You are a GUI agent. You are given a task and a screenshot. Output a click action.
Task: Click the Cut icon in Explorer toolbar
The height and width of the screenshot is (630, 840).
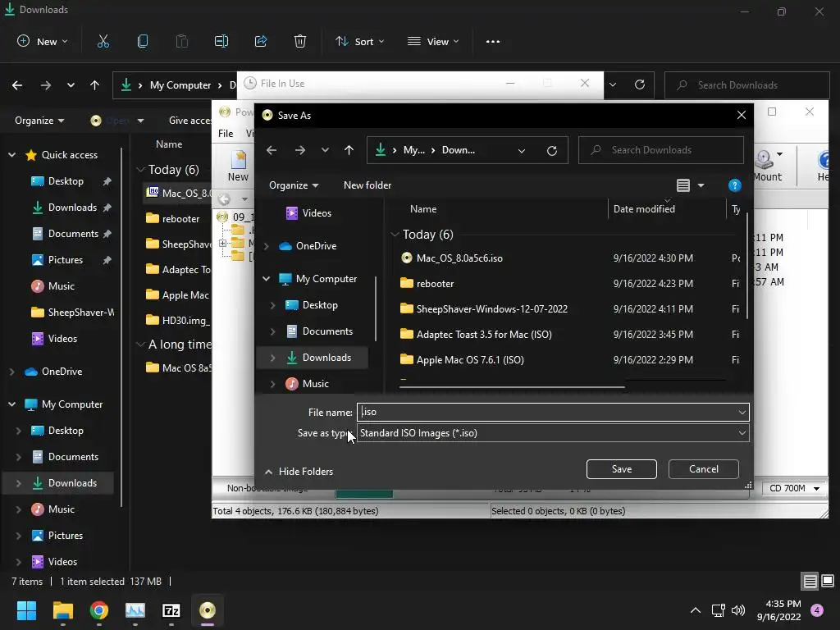(103, 41)
